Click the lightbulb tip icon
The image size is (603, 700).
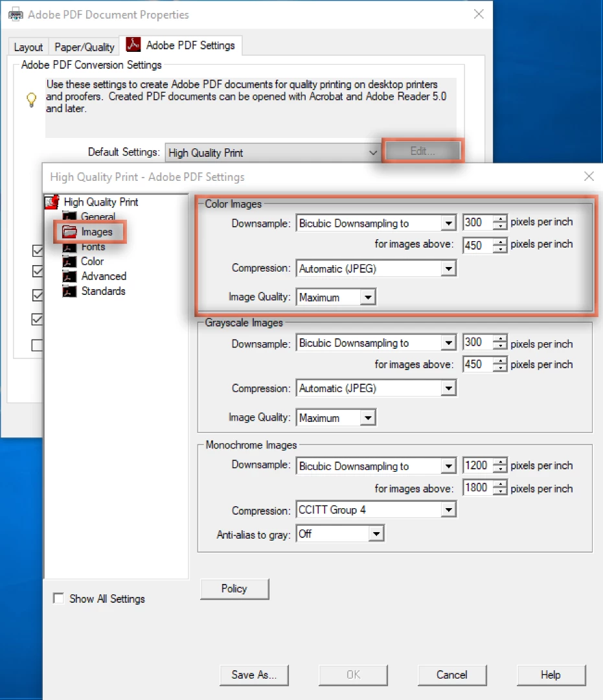pyautogui.click(x=31, y=100)
